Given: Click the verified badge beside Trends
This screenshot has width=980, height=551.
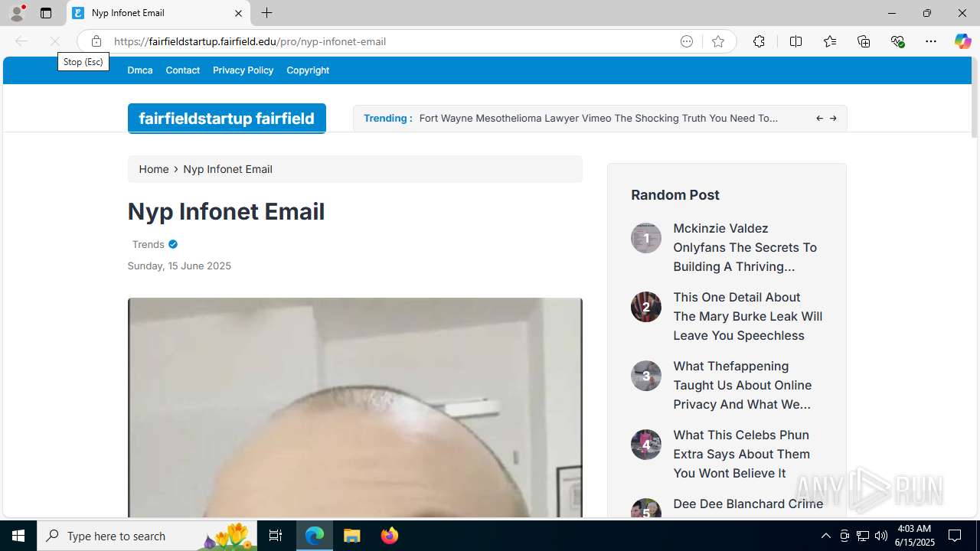Looking at the screenshot, I should pyautogui.click(x=173, y=244).
